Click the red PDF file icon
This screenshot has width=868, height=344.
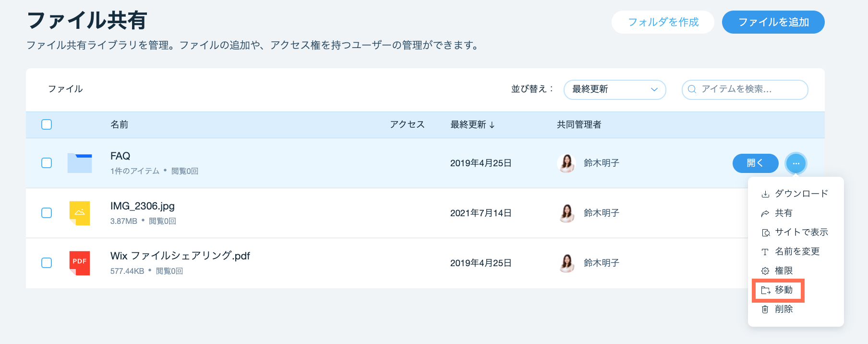click(80, 263)
